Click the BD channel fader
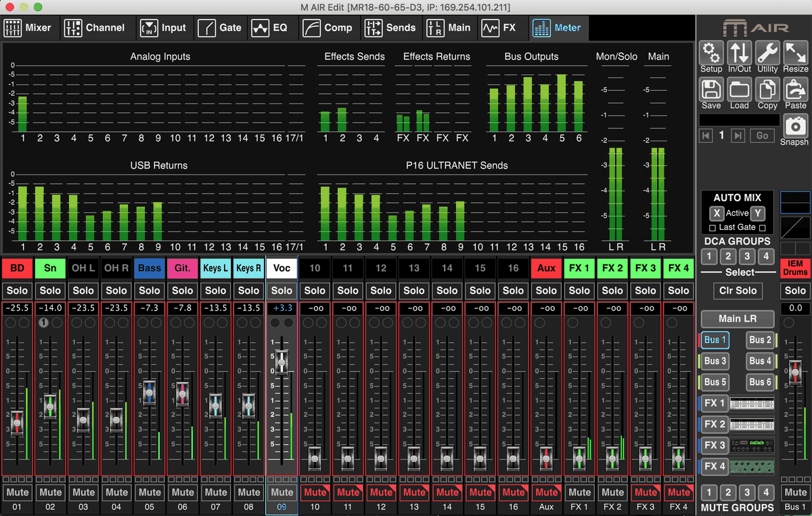The height and width of the screenshot is (516, 812). click(17, 423)
